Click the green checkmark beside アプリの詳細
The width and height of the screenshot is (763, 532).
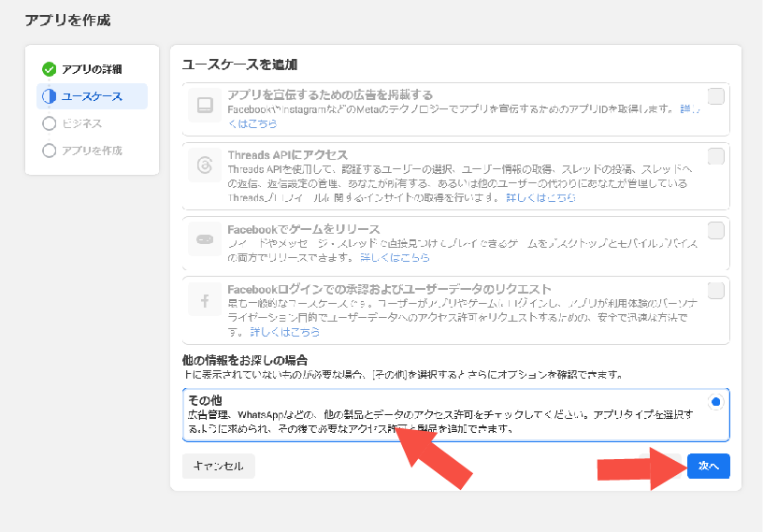click(50, 69)
